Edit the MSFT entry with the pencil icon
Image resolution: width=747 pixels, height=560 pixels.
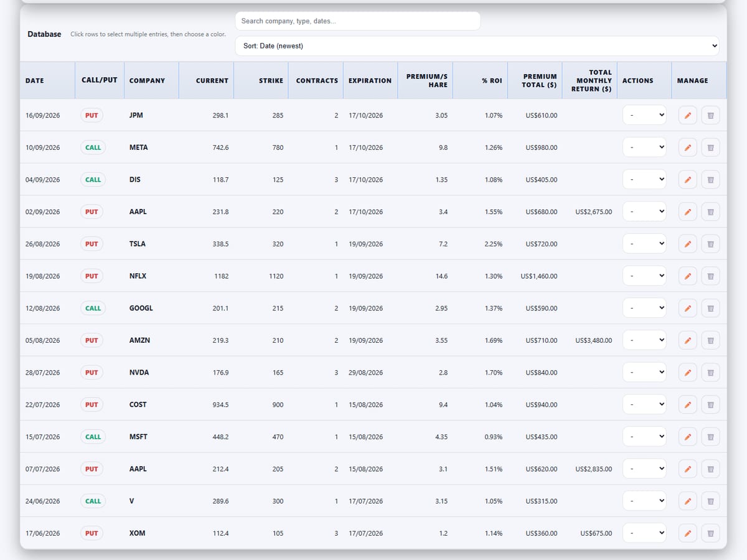(x=687, y=437)
